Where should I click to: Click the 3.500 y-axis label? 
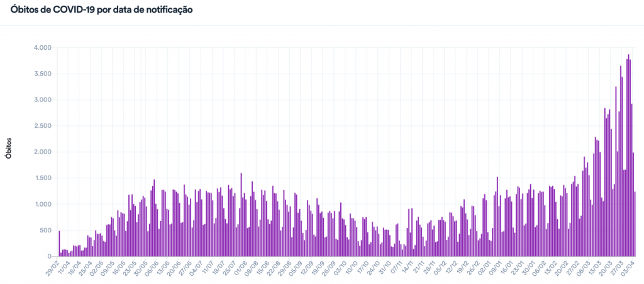43,74
